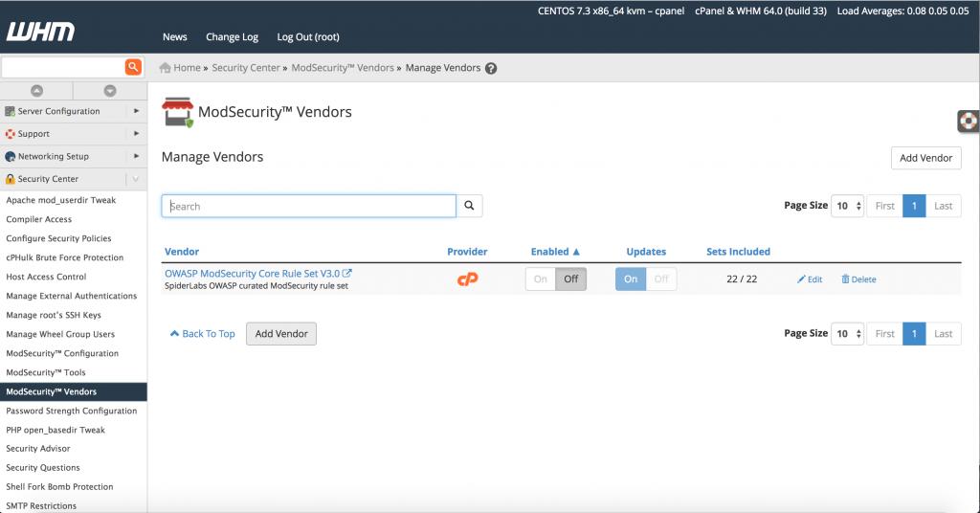Sort by Sets Included column header
Viewport: 980px width, 513px height.
(738, 252)
